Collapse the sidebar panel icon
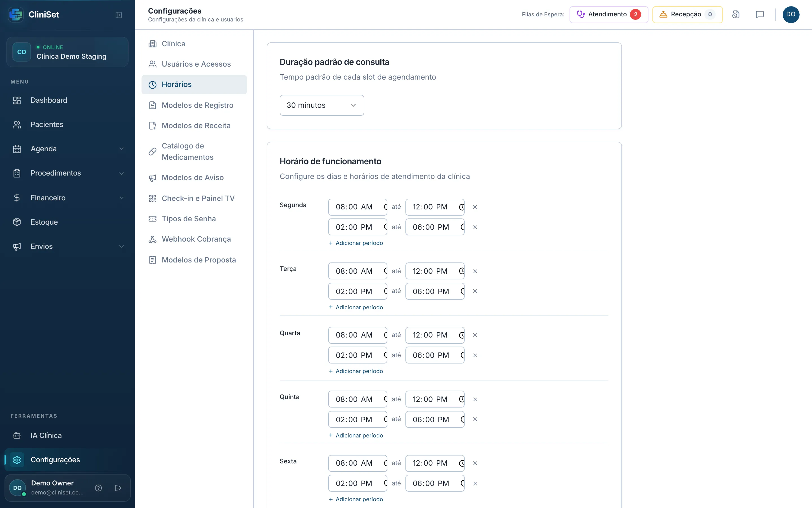Viewport: 812px width, 508px height. 118,15
